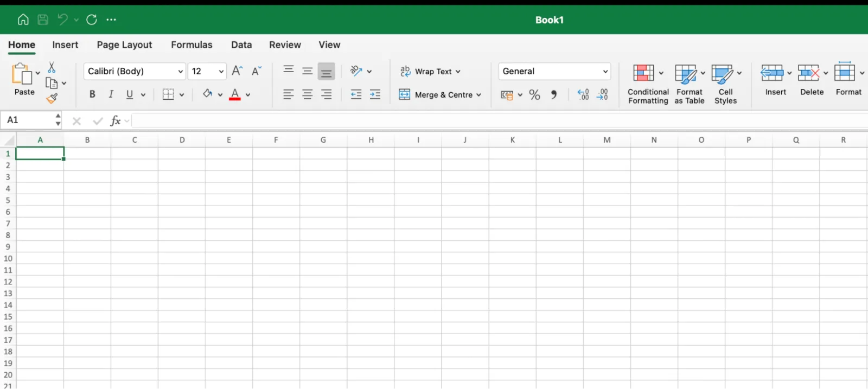The width and height of the screenshot is (868, 389).
Task: Centre text horizontally
Action: pyautogui.click(x=307, y=94)
